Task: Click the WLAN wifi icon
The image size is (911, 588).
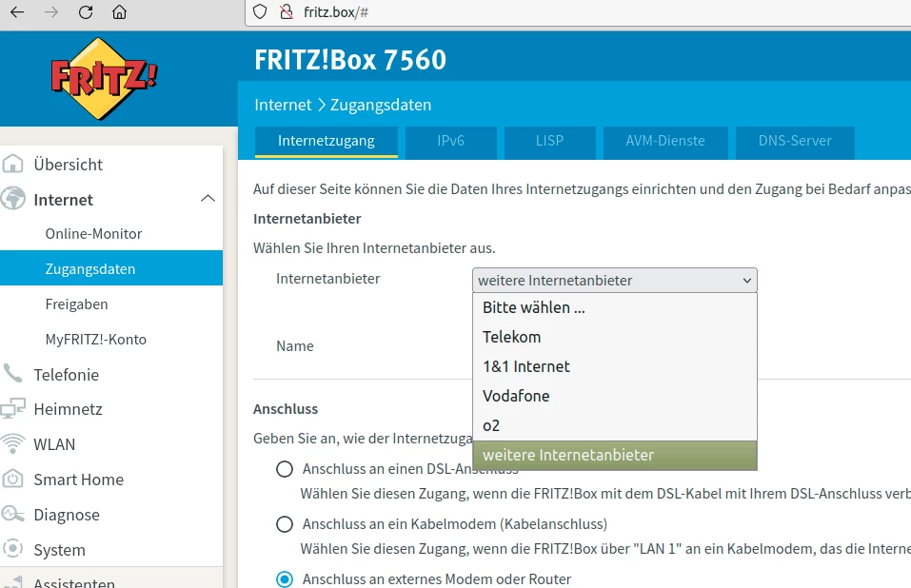Action: click(x=12, y=444)
